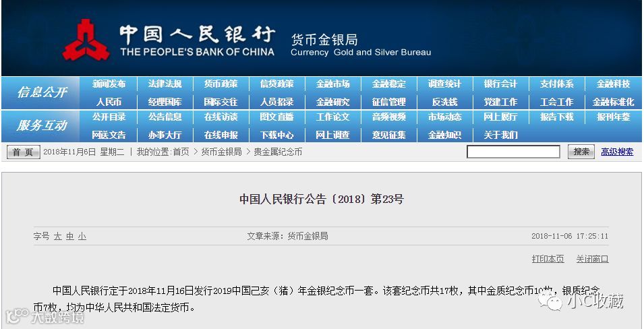The image size is (644, 329).
Task: Go to 调查统计 page
Action: (444, 84)
